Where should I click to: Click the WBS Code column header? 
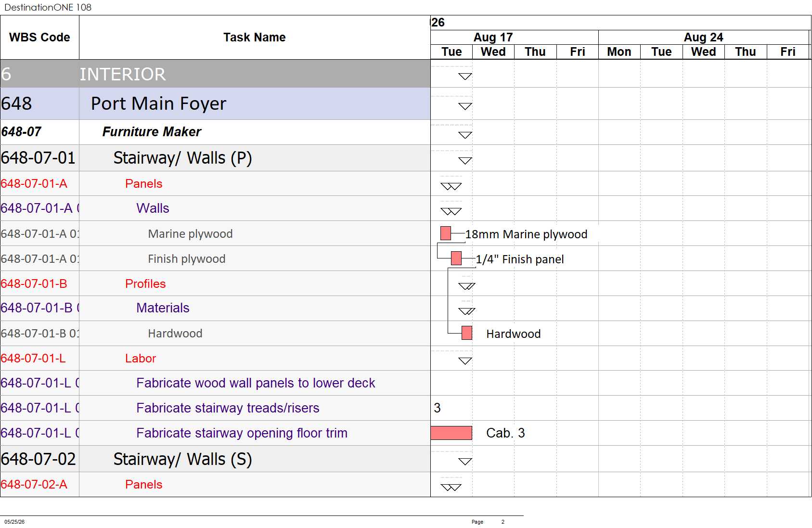[39, 38]
